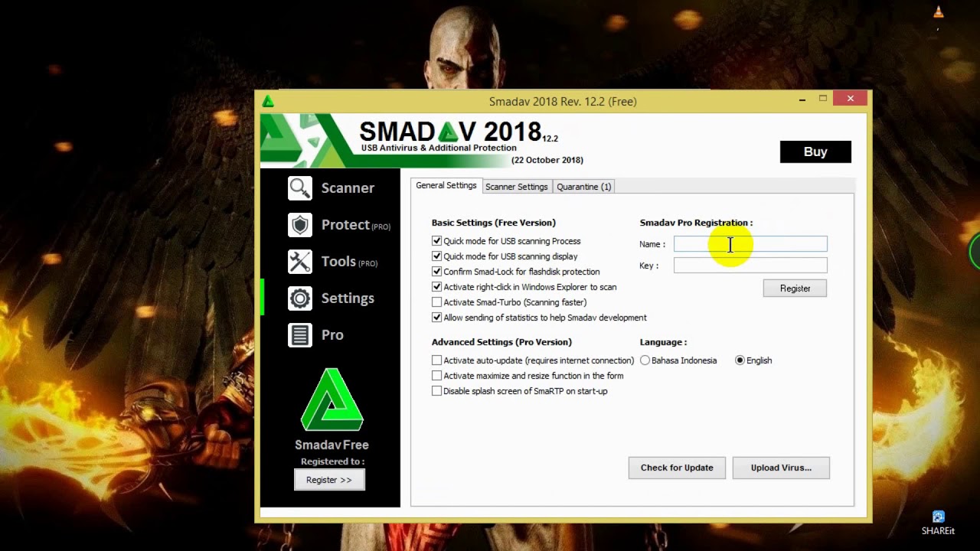Click the 'Smadav Free' label

click(332, 445)
